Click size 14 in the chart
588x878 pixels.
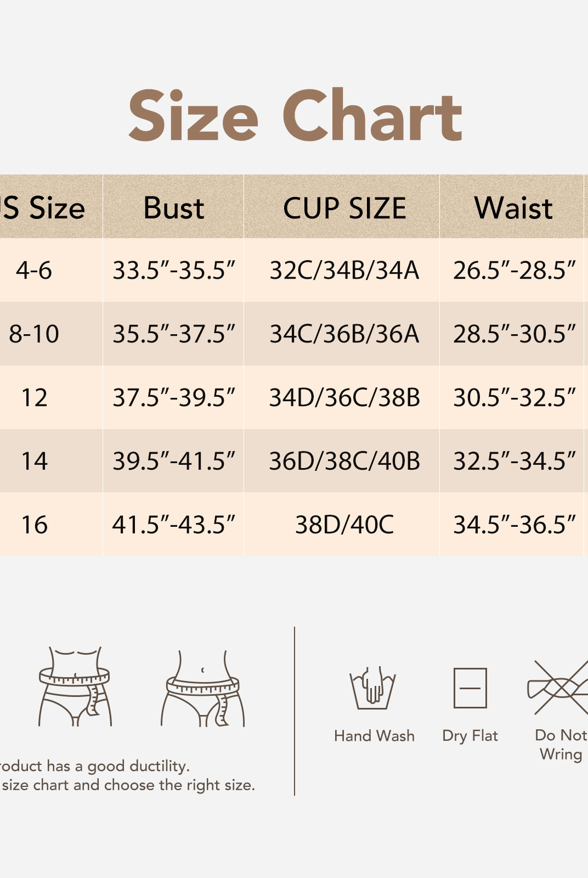tap(34, 461)
